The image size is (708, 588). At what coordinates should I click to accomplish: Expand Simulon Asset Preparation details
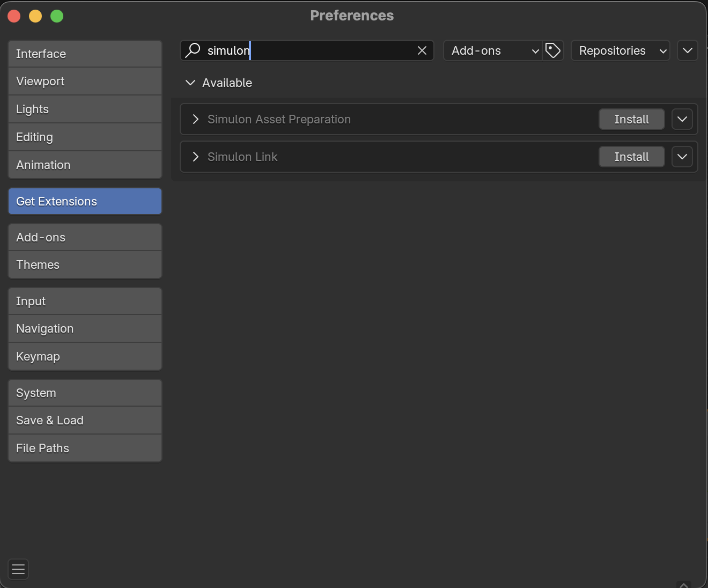click(x=196, y=119)
